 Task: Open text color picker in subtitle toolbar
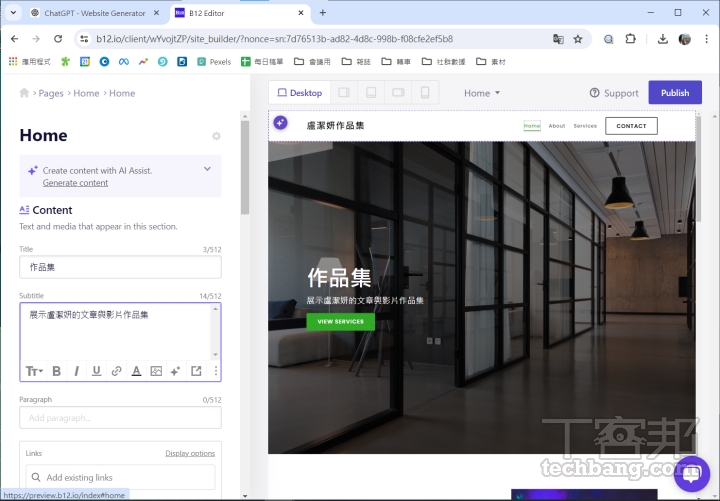136,371
